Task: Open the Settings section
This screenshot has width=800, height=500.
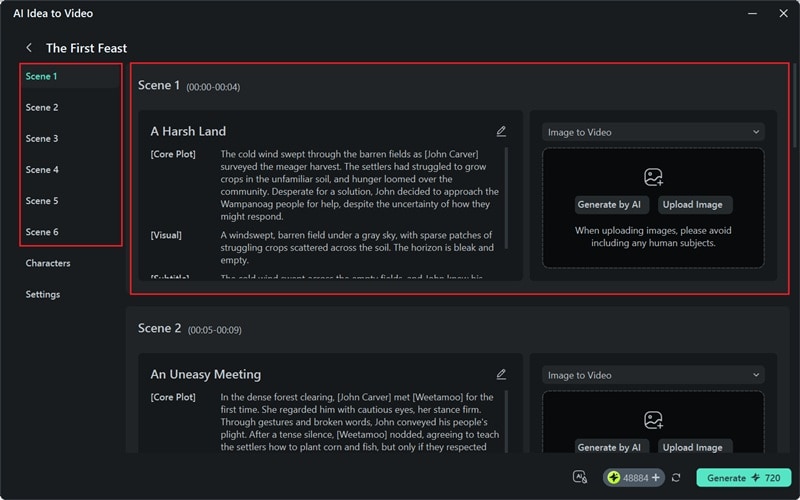Action: (x=43, y=294)
